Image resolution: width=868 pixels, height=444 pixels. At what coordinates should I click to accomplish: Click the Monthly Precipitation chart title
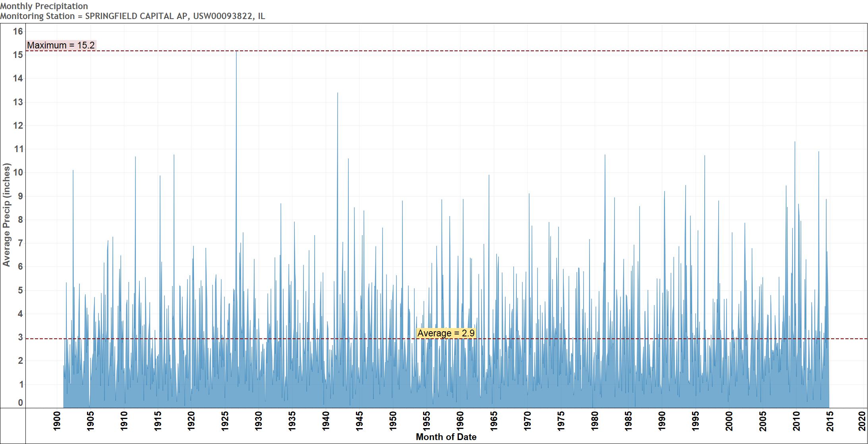(44, 6)
